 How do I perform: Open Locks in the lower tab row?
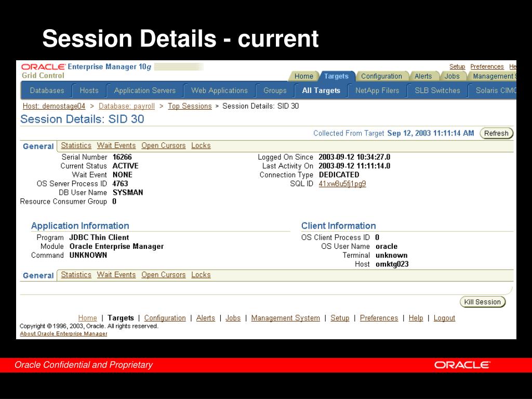pos(201,275)
